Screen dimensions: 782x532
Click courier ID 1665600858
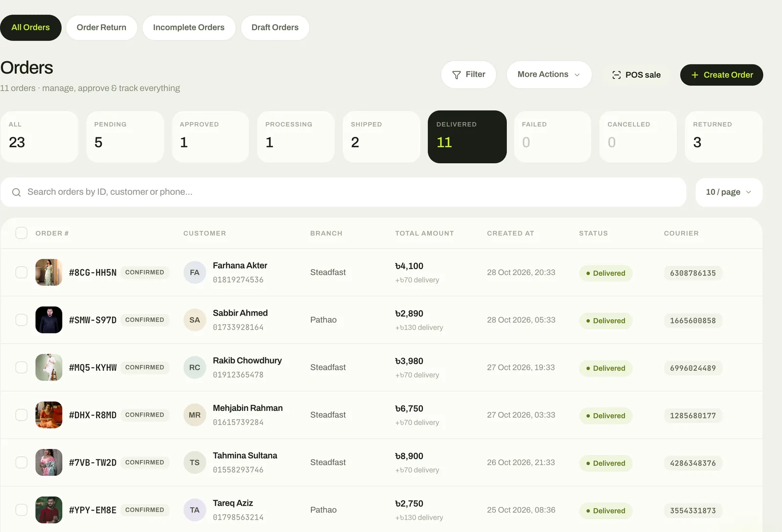tap(693, 320)
